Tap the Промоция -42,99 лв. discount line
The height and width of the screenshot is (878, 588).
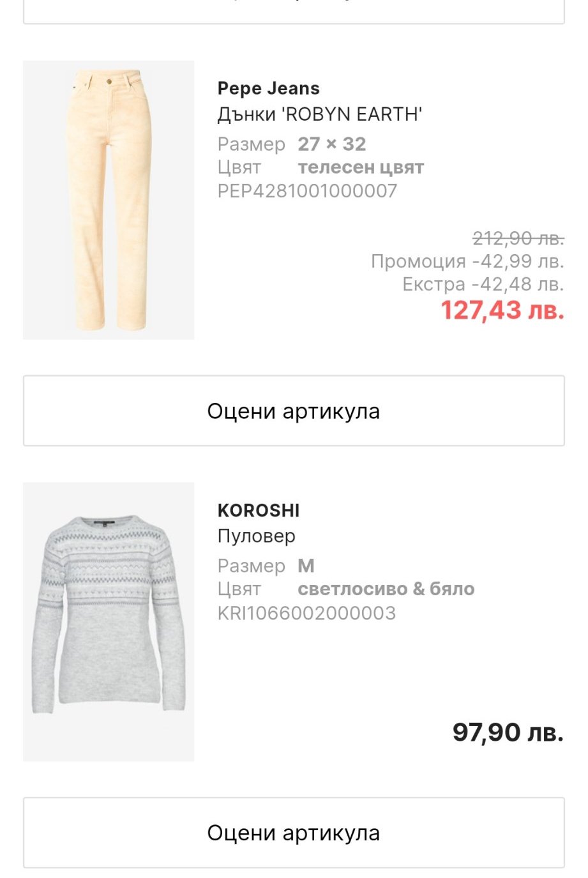[x=467, y=261]
